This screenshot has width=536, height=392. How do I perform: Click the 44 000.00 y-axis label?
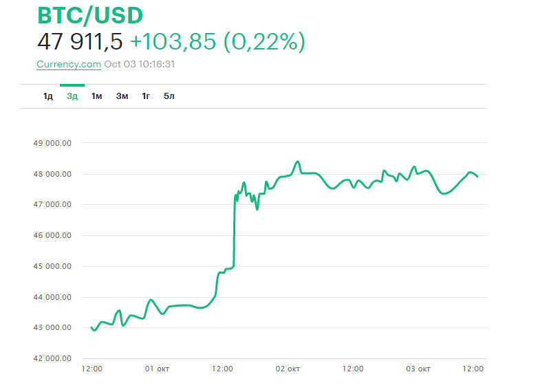coord(52,297)
